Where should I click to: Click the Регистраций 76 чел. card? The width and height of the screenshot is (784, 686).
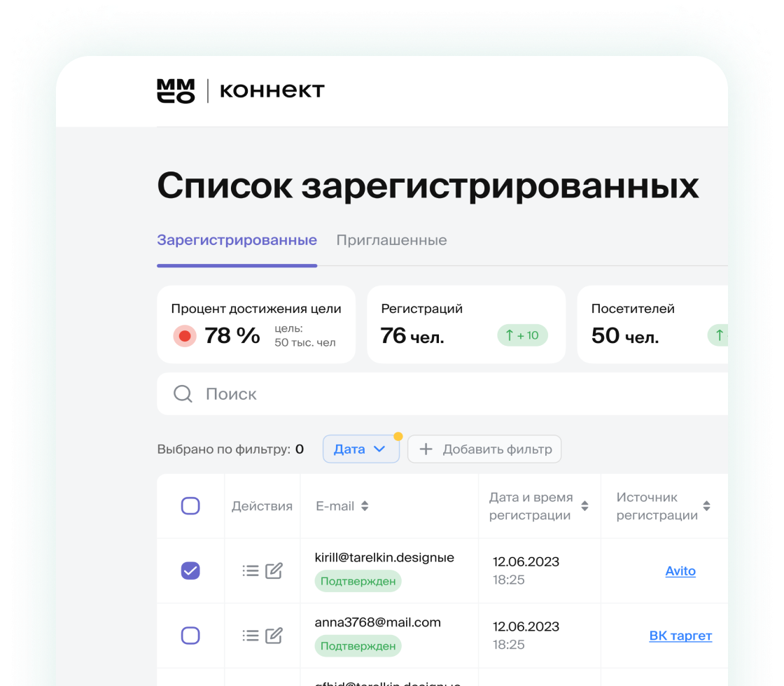(466, 325)
